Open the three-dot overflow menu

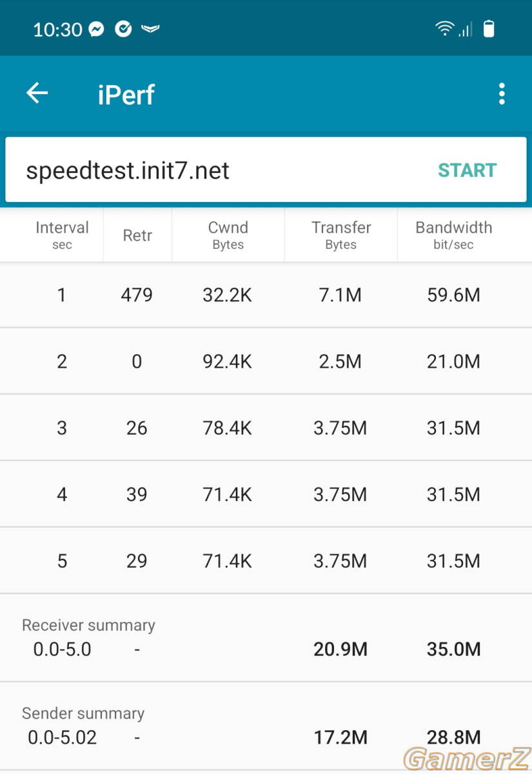[x=502, y=94]
